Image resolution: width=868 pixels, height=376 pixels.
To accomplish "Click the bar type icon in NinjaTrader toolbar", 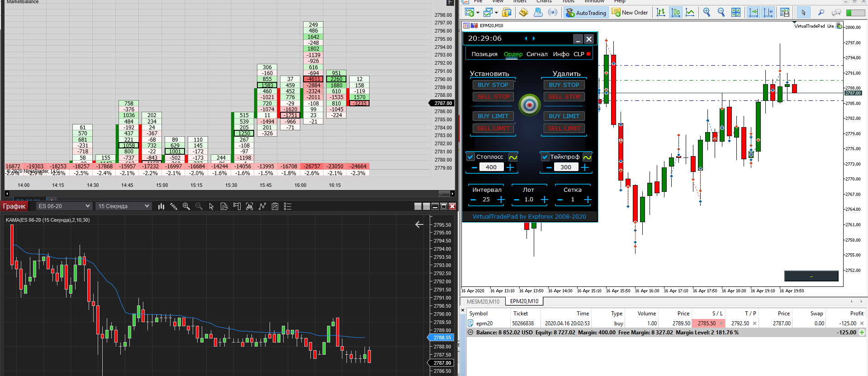I will pos(161,206).
